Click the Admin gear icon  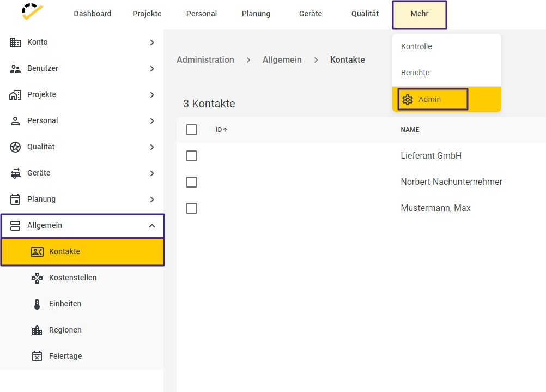[408, 100]
